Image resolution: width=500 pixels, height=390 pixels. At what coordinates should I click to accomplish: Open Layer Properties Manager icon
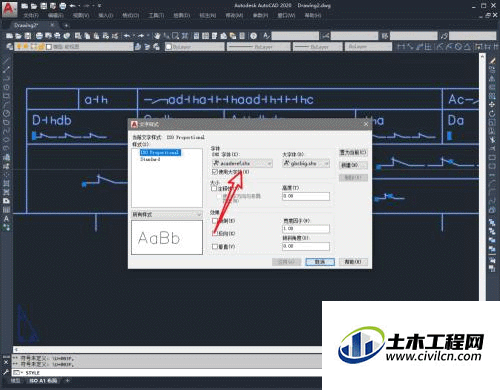coord(10,47)
